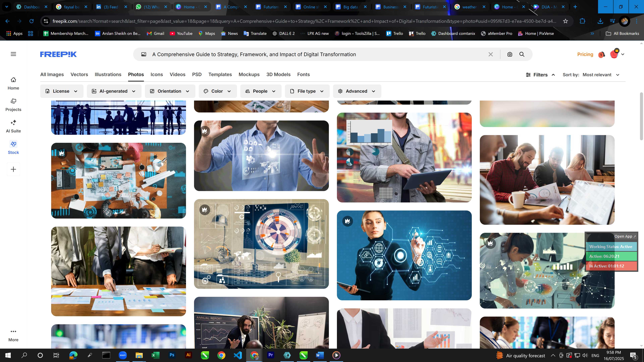Expand the License filter dropdown
Image resolution: width=644 pixels, height=362 pixels.
click(x=62, y=91)
